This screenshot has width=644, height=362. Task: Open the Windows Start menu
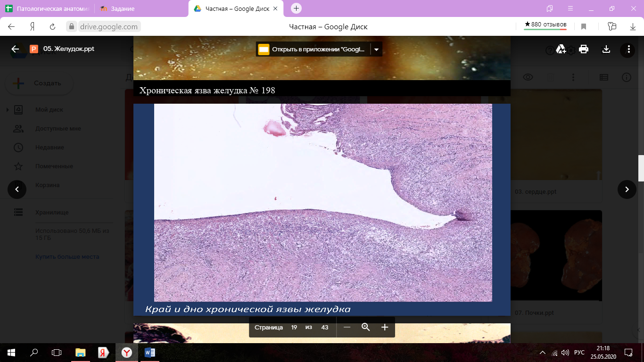pyautogui.click(x=11, y=353)
